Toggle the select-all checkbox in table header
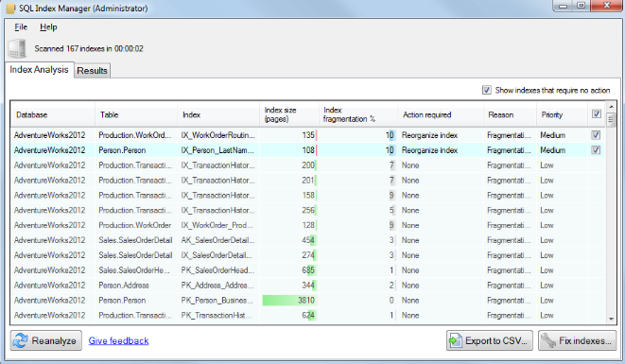The height and width of the screenshot is (364, 625). (596, 114)
